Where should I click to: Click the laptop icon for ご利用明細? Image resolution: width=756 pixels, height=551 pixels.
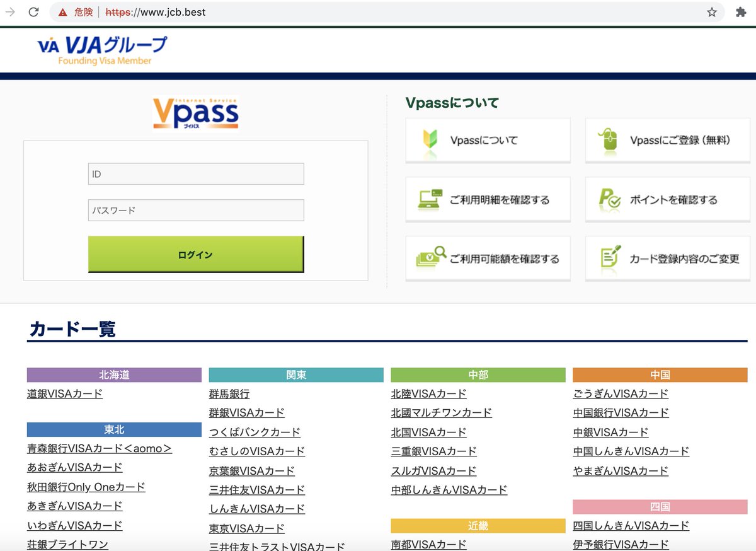click(x=430, y=199)
